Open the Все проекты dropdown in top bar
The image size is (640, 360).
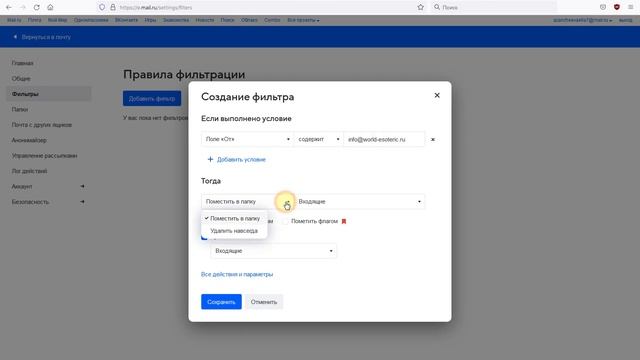coord(303,20)
